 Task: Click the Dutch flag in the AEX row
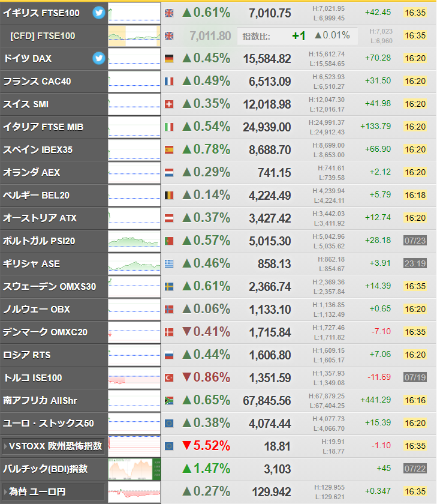(169, 173)
